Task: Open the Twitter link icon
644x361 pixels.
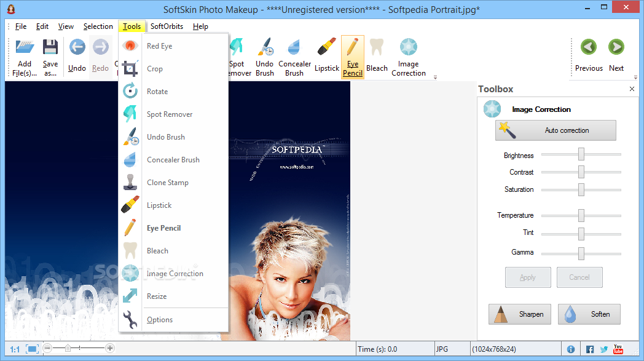Action: (x=603, y=349)
